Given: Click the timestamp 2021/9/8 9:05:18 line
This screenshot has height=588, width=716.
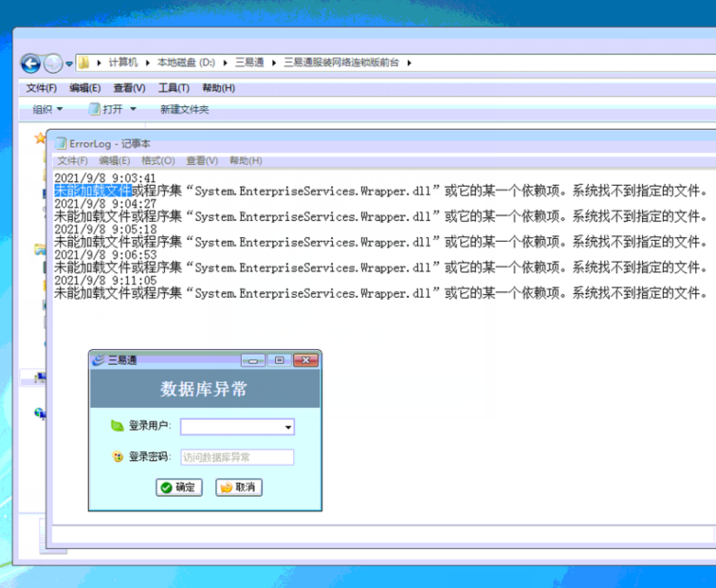Looking at the screenshot, I should pyautogui.click(x=105, y=230).
